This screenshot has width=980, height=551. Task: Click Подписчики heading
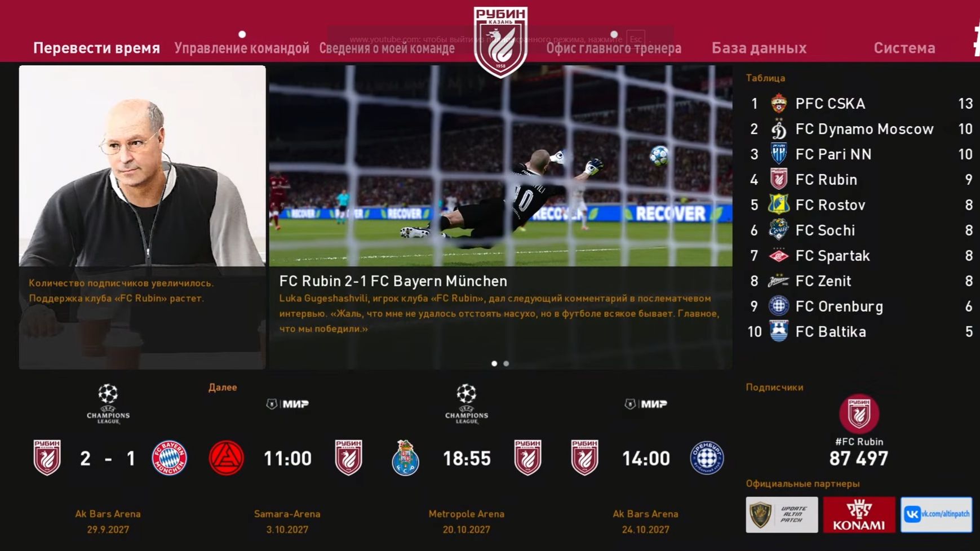[774, 387]
